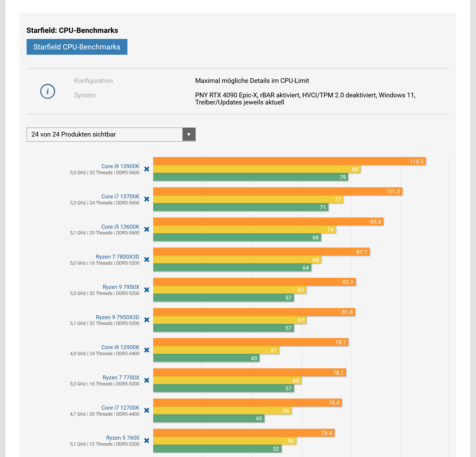476x457 pixels.
Task: Hide the Core i7 12700K entry
Action: 147,410
